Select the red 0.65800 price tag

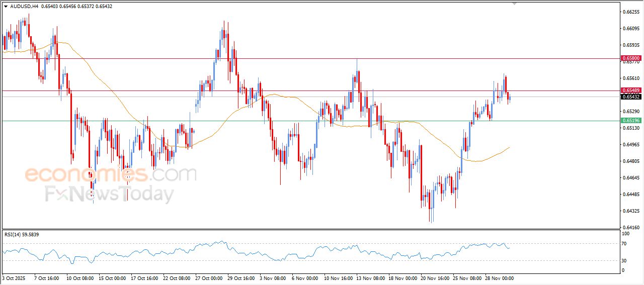(631, 59)
